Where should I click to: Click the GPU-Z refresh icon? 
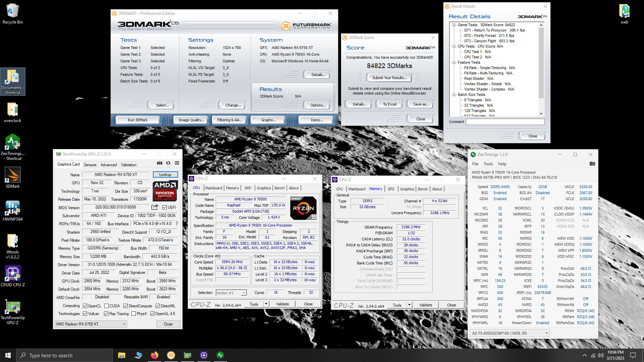168,163
